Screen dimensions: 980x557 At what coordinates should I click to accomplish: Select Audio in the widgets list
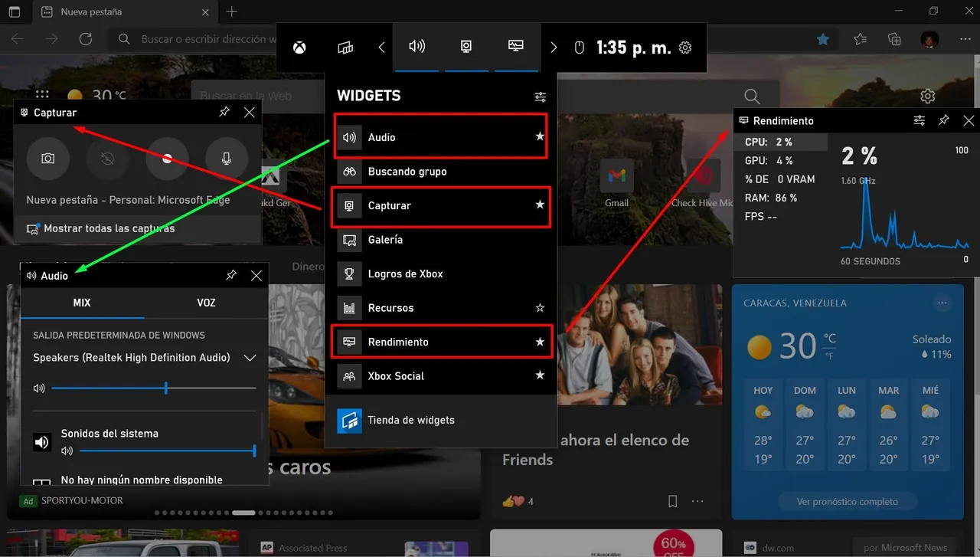[x=441, y=137]
